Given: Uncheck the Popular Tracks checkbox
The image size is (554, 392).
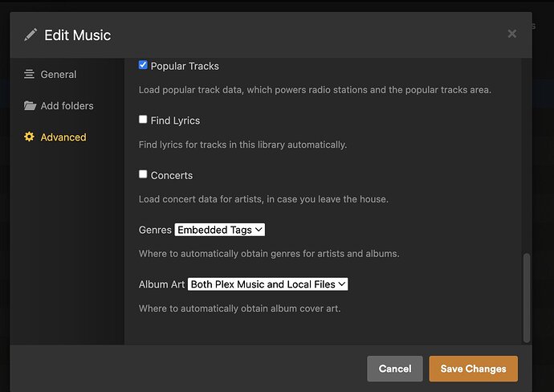Looking at the screenshot, I should click(143, 65).
